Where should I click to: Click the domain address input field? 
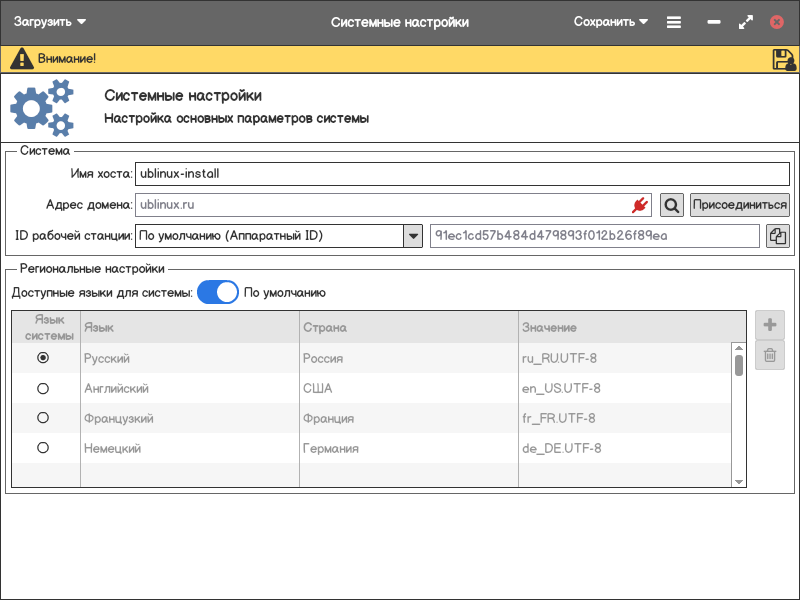380,205
